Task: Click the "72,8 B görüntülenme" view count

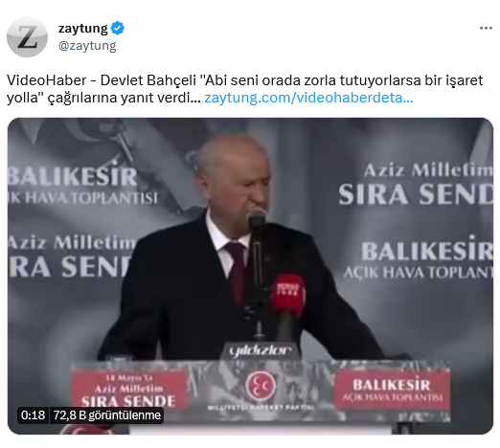Action: 106,415
